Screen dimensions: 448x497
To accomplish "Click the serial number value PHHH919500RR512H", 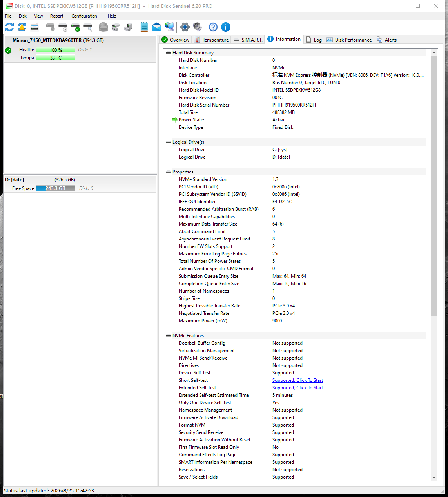I will [294, 105].
